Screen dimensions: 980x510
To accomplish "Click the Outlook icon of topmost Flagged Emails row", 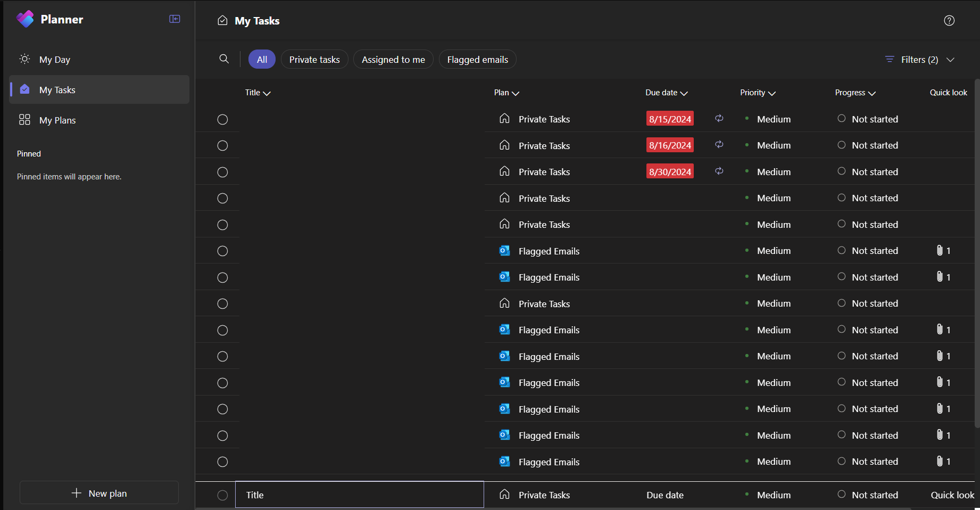I will (x=504, y=251).
